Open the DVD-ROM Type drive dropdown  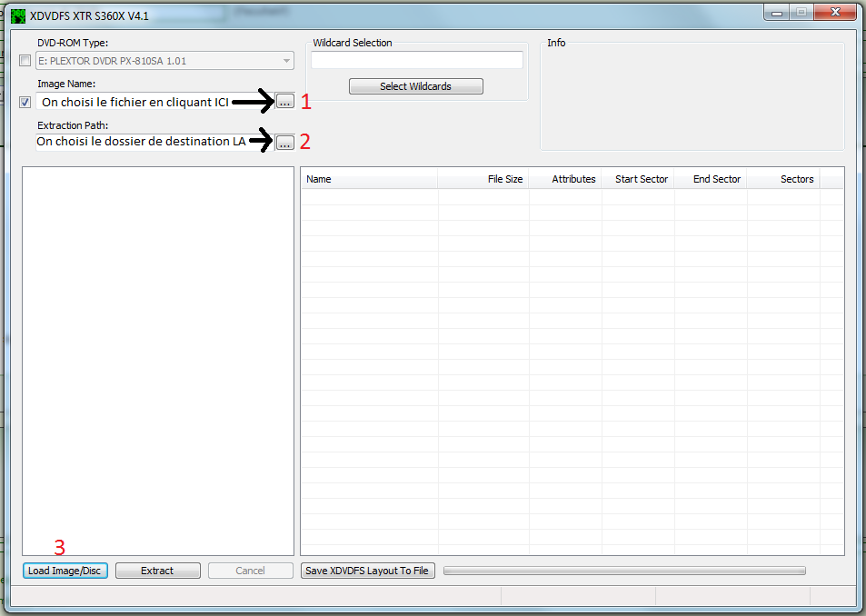[164, 61]
